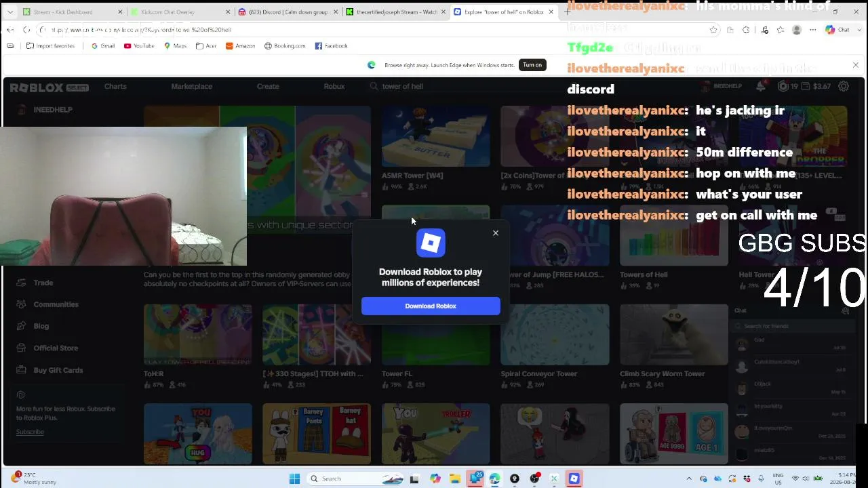The height and width of the screenshot is (488, 868).
Task: Switch to thecertifiedjoseph Stream tab
Action: click(x=397, y=12)
